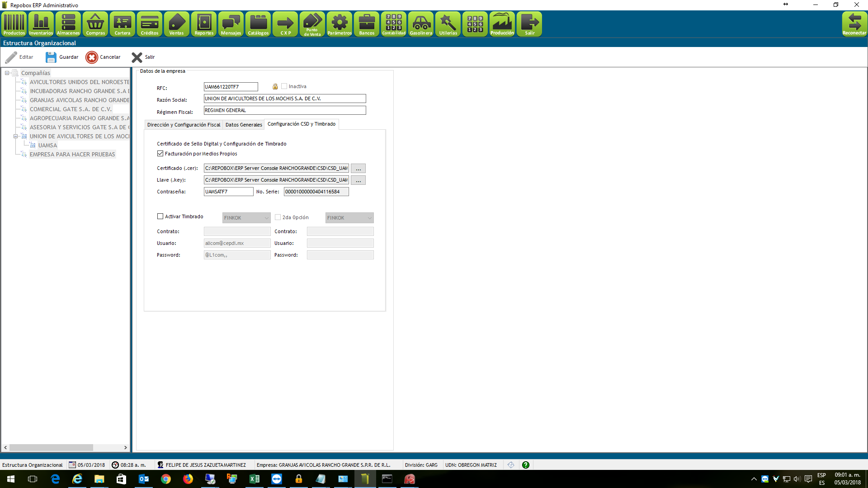Open Google Chrome from the taskbar
The image size is (868, 488).
pyautogui.click(x=166, y=479)
